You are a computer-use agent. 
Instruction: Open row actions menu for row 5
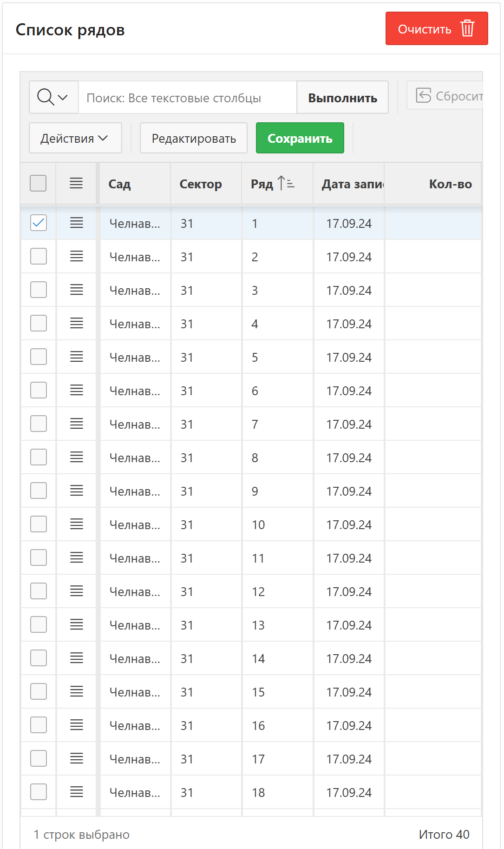click(77, 357)
